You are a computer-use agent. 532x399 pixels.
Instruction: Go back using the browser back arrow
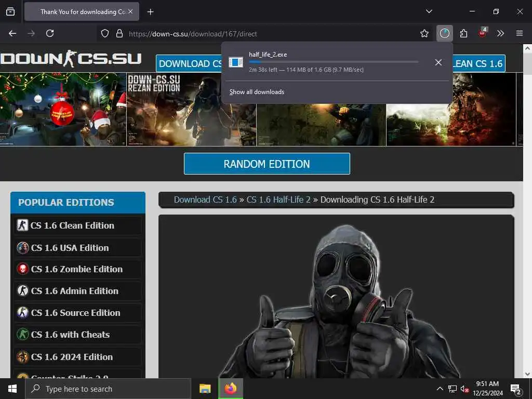12,33
